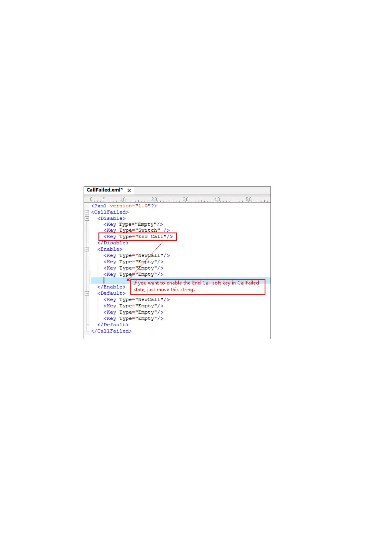Click the xml version="1.0" declaration line
Screen dimensions: 392x554
click(124, 206)
